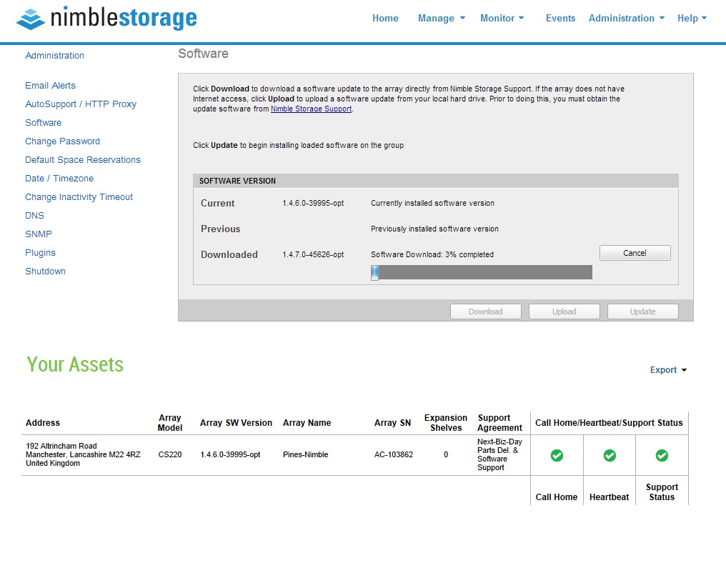726x588 pixels.
Task: Open Shutdown in the sidebar
Action: (x=46, y=271)
